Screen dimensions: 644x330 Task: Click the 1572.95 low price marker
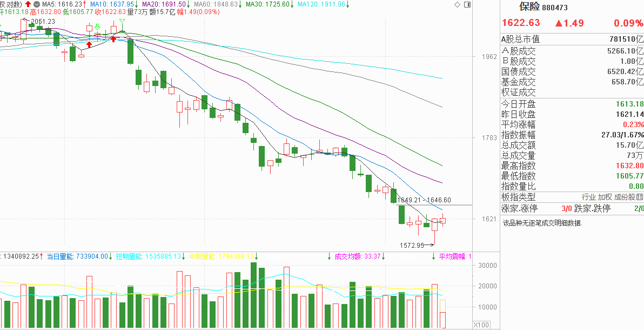(412, 245)
